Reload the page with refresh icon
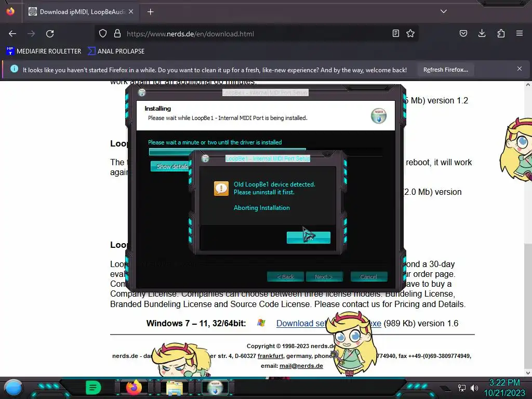 click(50, 34)
